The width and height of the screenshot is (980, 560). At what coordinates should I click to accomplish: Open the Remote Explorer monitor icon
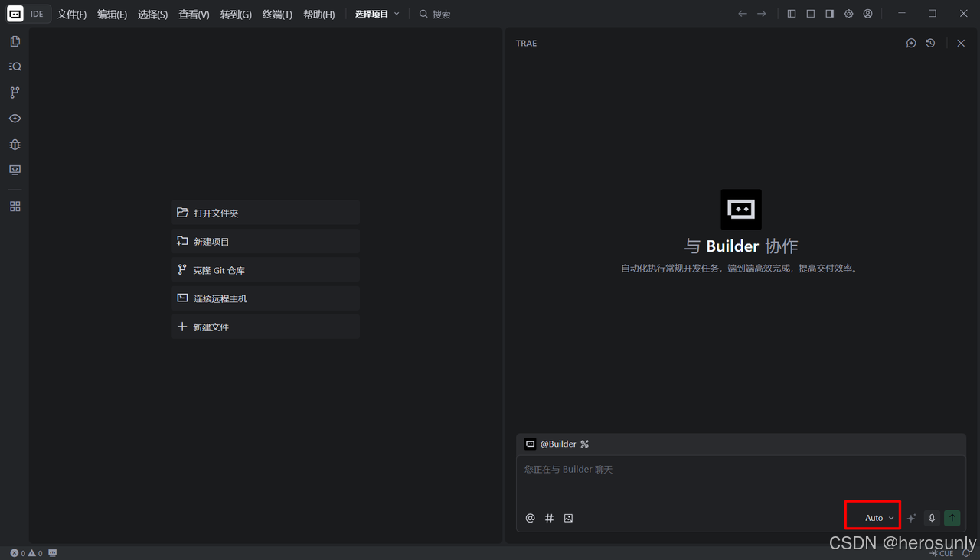pos(15,170)
